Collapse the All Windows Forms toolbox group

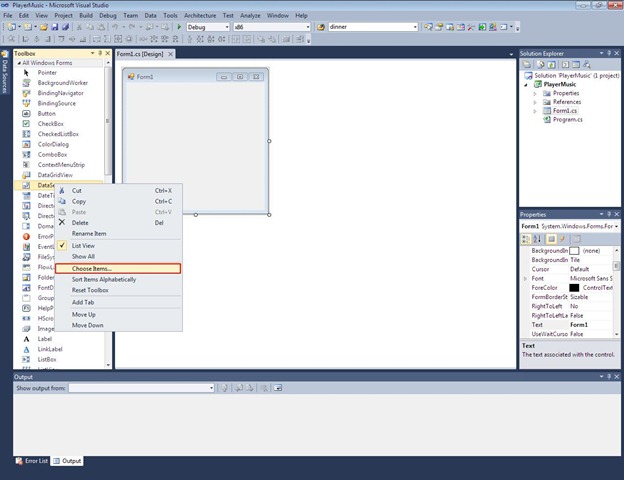pyautogui.click(x=16, y=63)
